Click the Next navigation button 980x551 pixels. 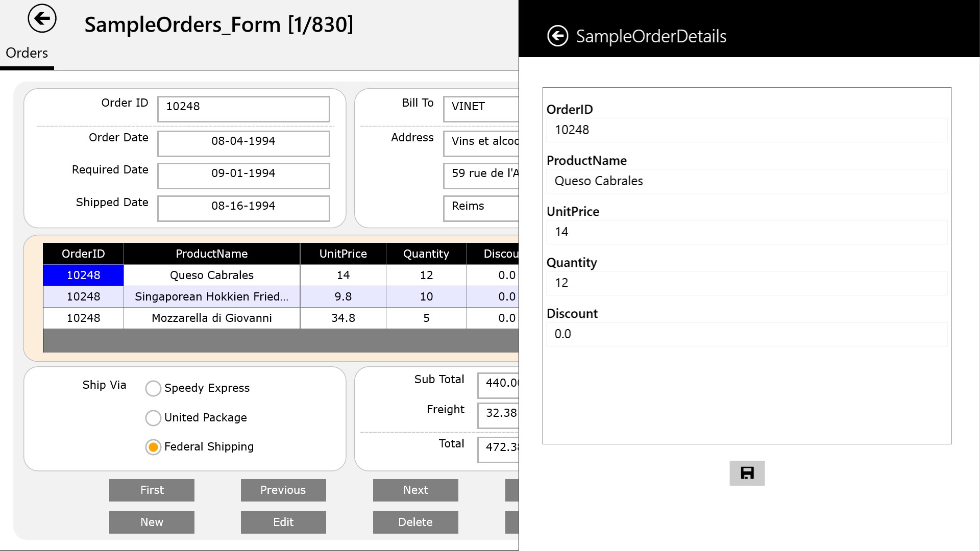point(415,489)
